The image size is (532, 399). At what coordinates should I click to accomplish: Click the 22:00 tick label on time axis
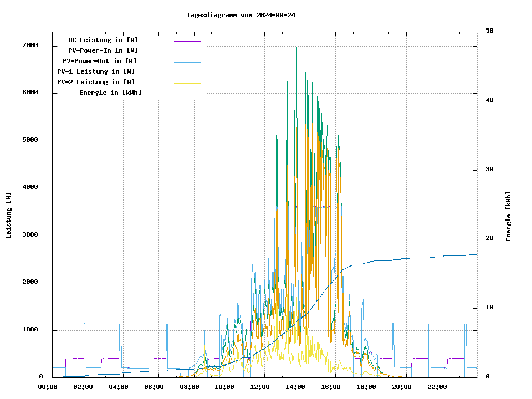coord(437,387)
